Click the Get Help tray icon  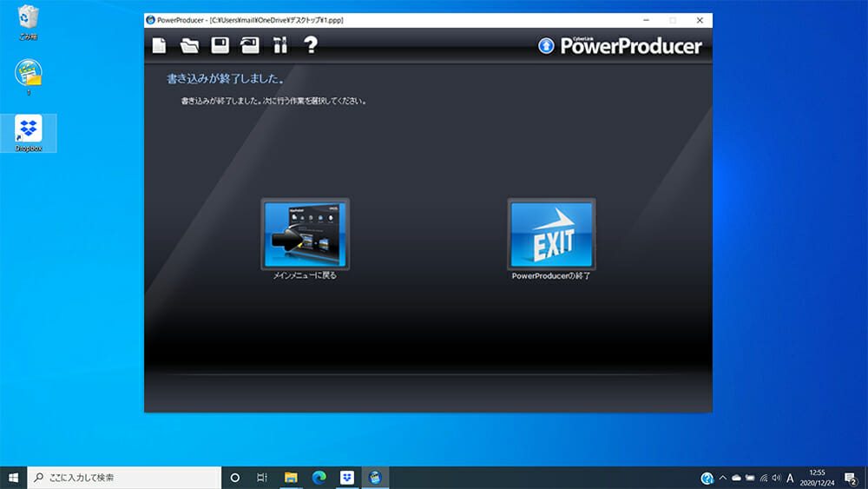click(707, 478)
